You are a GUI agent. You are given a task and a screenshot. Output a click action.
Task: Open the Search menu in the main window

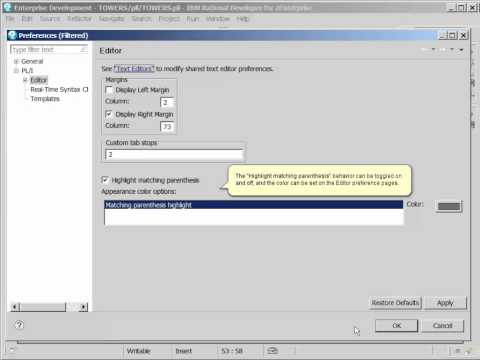(x=141, y=19)
